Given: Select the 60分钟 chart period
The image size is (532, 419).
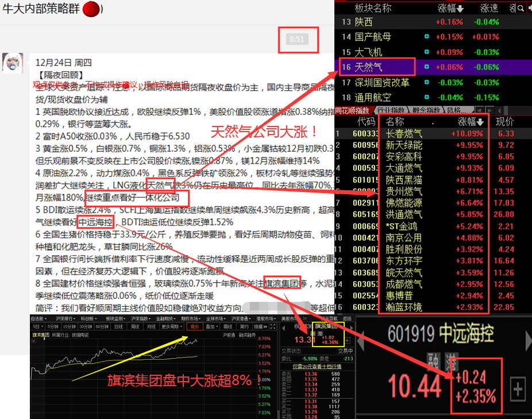Looking at the screenshot, I should tap(102, 326).
